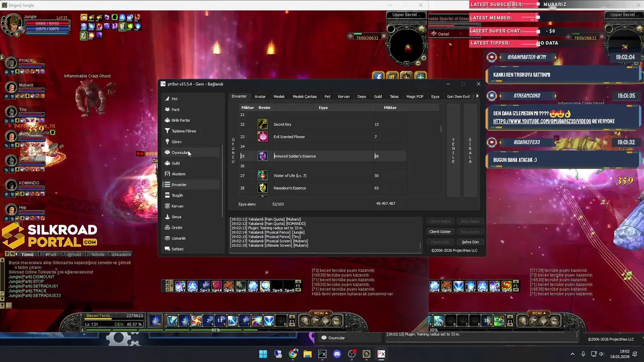Select the #Parti chat tab in game
644x362 pixels.
(51, 254)
